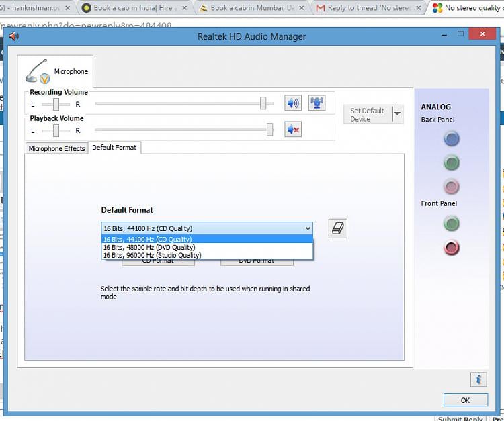Switch to the Gmail Reply to thread browser tab
The height and width of the screenshot is (421, 504).
368,7
